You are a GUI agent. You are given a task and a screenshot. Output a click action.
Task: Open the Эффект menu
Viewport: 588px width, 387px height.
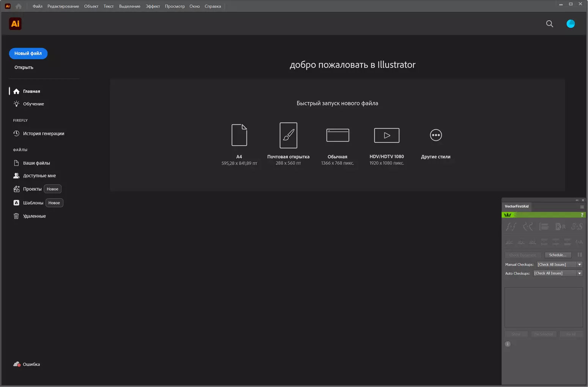coord(153,6)
